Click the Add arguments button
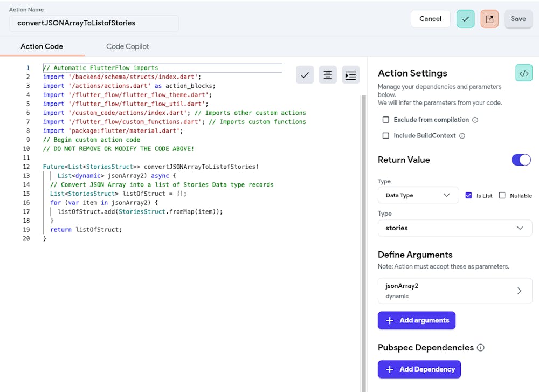539x392 pixels. click(417, 320)
